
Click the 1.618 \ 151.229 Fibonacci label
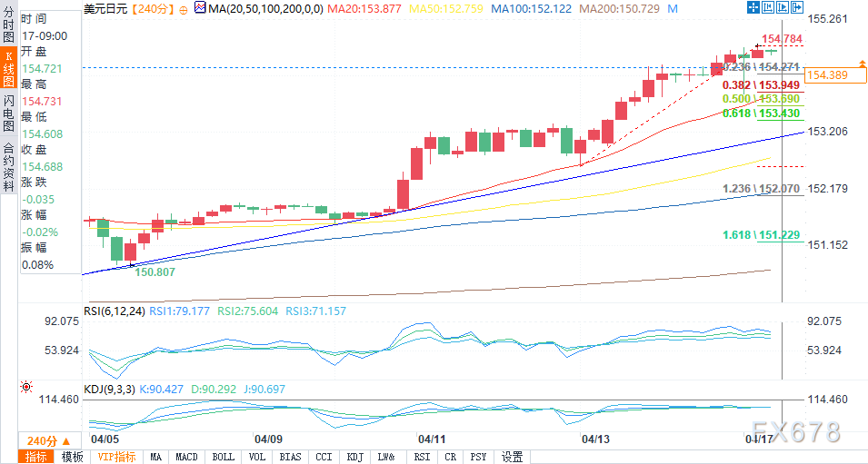pos(761,235)
